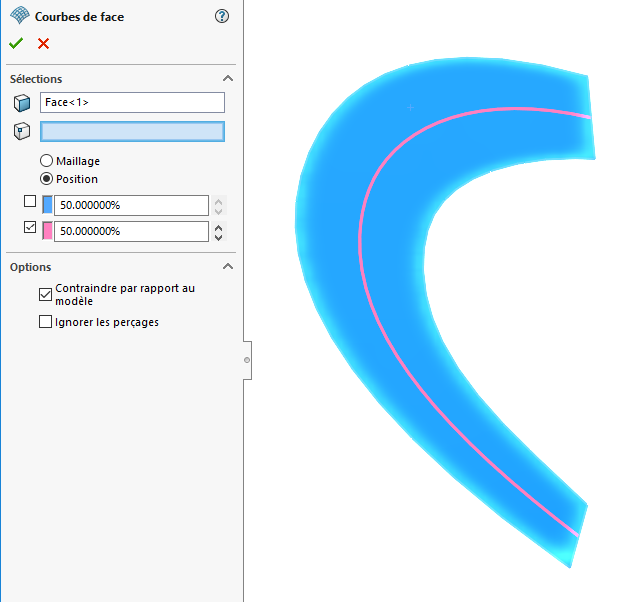Increase the pink percentage with up arrow
Image resolution: width=637 pixels, height=602 pixels.
pos(219,228)
